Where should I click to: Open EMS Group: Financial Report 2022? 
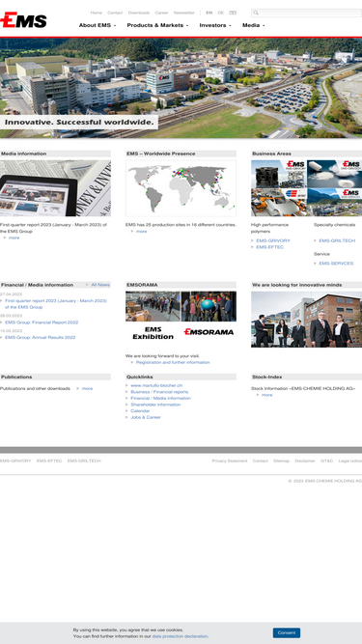tap(42, 322)
